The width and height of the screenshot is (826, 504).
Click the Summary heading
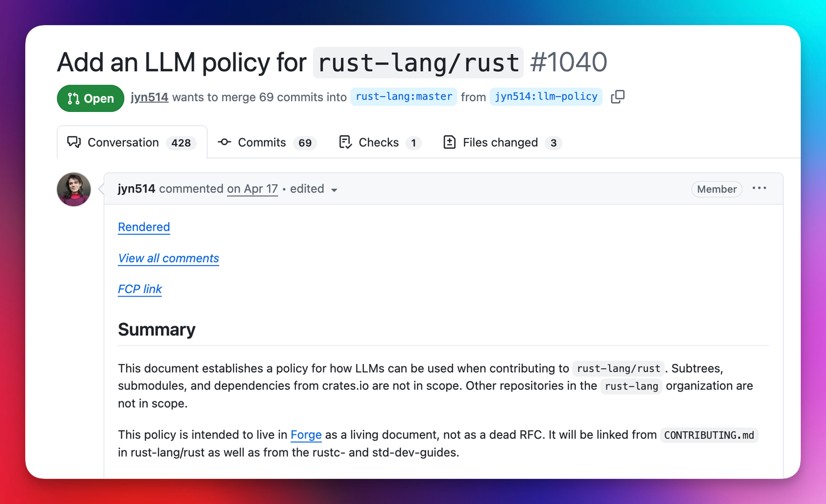pyautogui.click(x=156, y=330)
